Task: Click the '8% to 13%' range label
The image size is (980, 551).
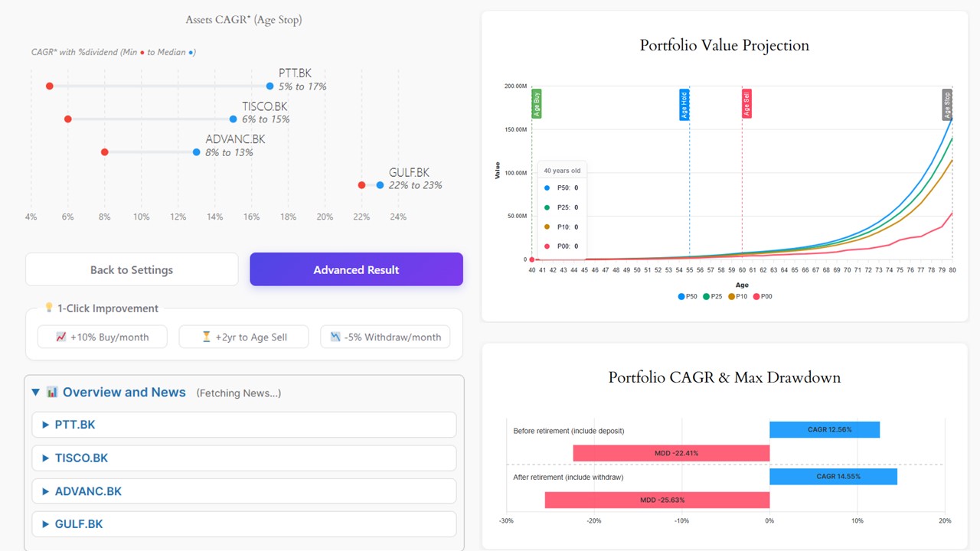Action: 229,152
